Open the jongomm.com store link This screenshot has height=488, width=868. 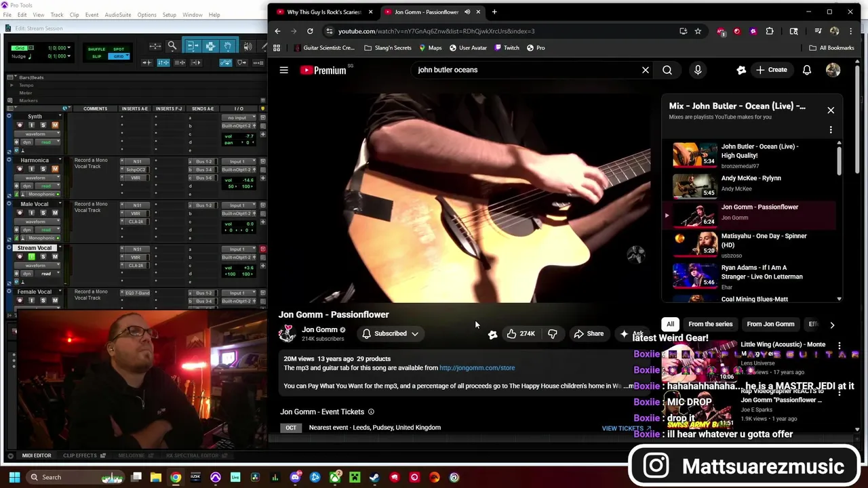click(477, 368)
